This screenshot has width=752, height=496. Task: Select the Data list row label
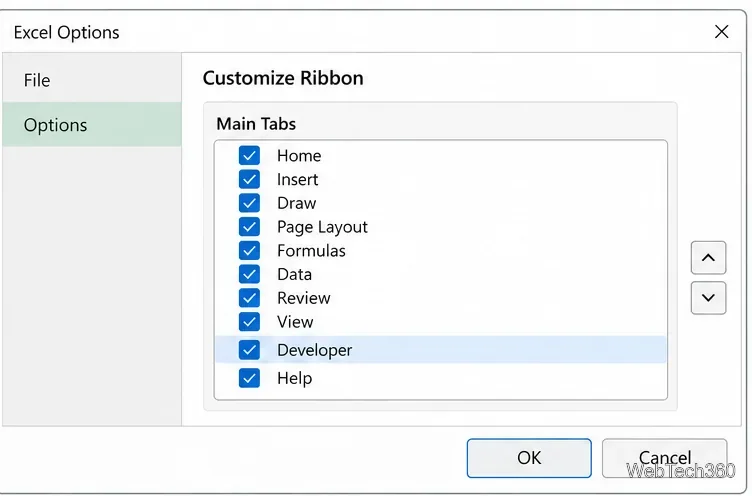click(294, 274)
